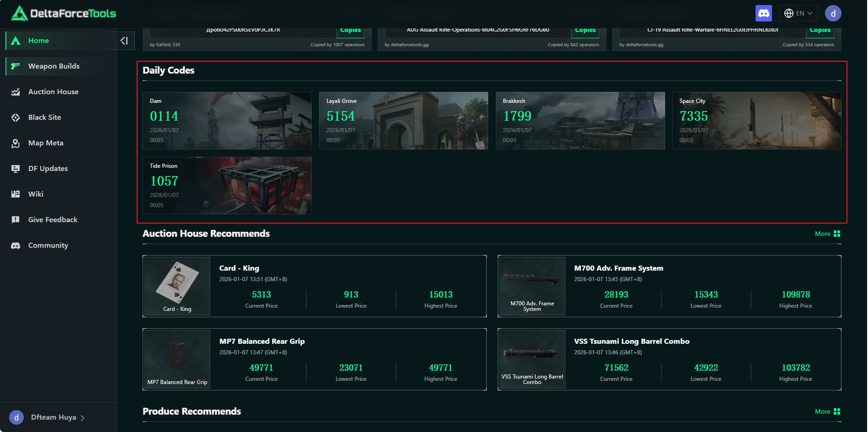
Task: Click the Auction House chart icon
Action: click(x=16, y=92)
